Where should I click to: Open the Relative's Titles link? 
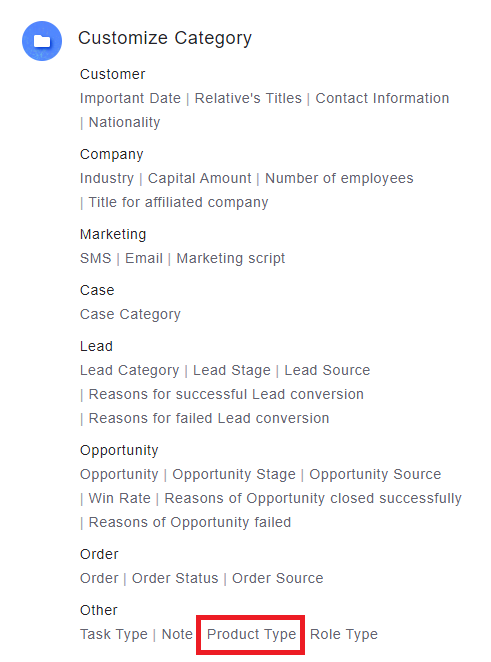248,98
